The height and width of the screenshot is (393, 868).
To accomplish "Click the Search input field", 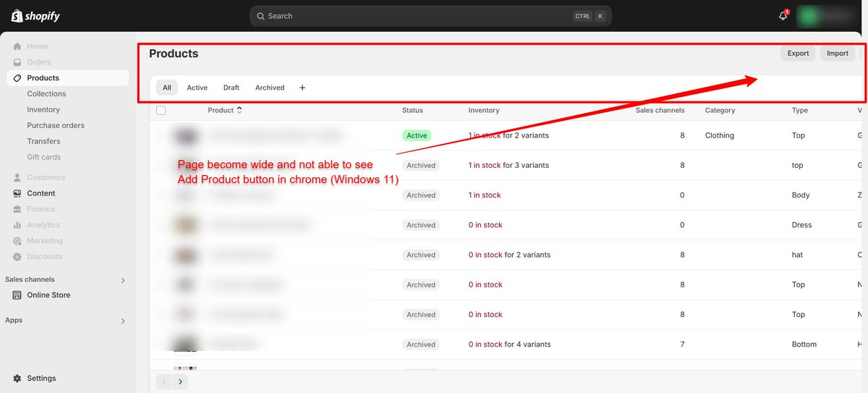I will (x=430, y=16).
